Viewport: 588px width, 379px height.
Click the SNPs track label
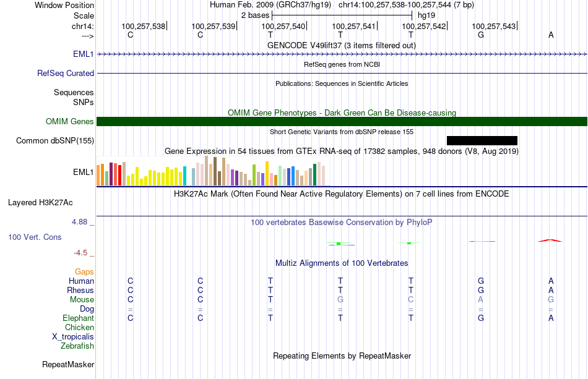point(84,102)
